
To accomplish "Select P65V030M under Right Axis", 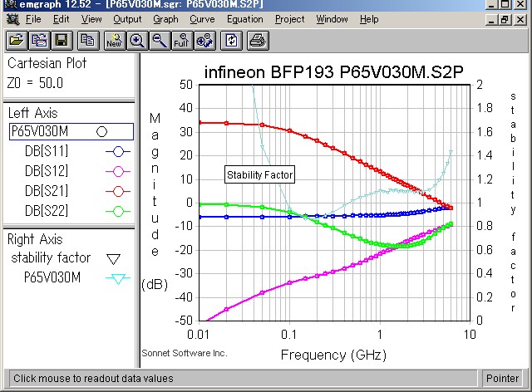I will (52, 277).
